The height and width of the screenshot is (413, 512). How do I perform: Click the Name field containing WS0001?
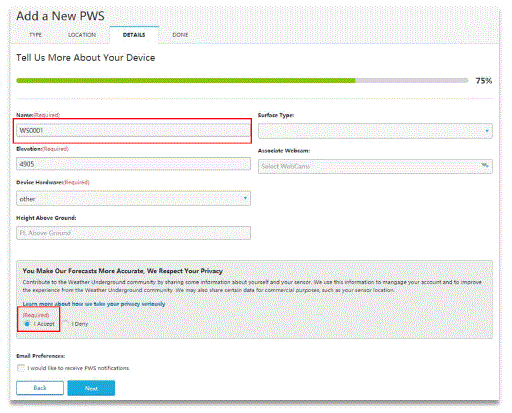click(x=133, y=130)
